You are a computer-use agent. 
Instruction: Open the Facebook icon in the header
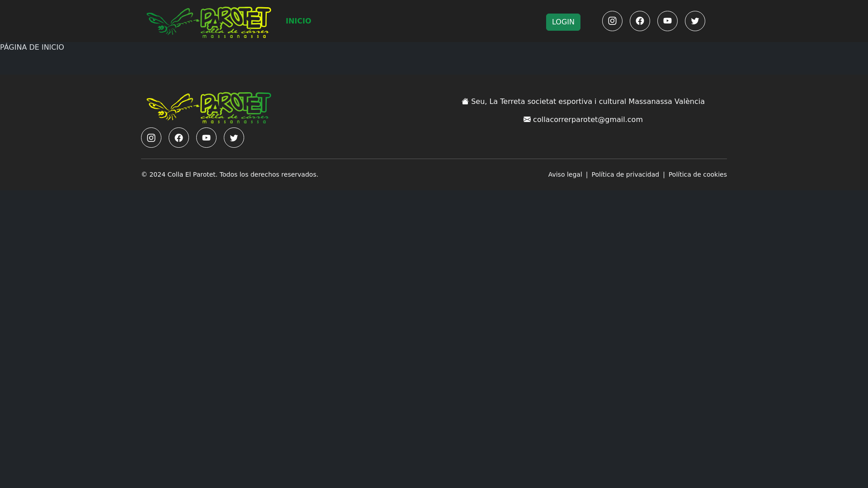coord(640,21)
